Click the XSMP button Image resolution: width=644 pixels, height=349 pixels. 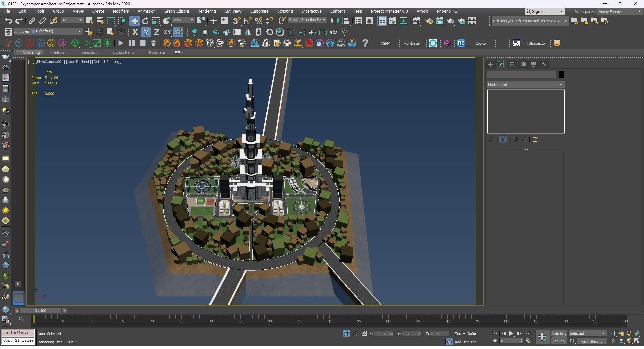point(385,43)
